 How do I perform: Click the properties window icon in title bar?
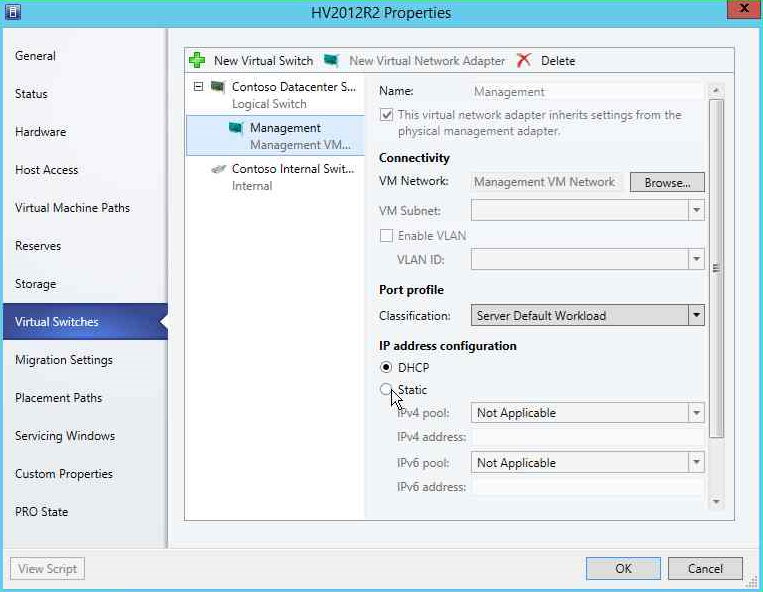13,11
